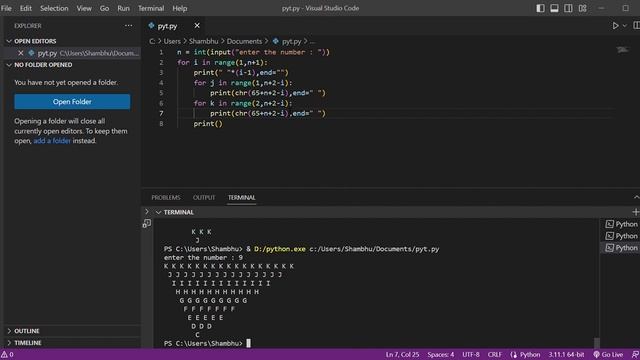Split editor right icon
Screen dimensions: 640x360
636,26
